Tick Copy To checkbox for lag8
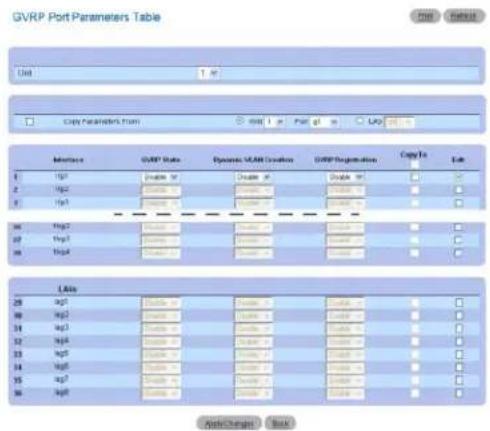The image size is (490, 431). pyautogui.click(x=415, y=393)
